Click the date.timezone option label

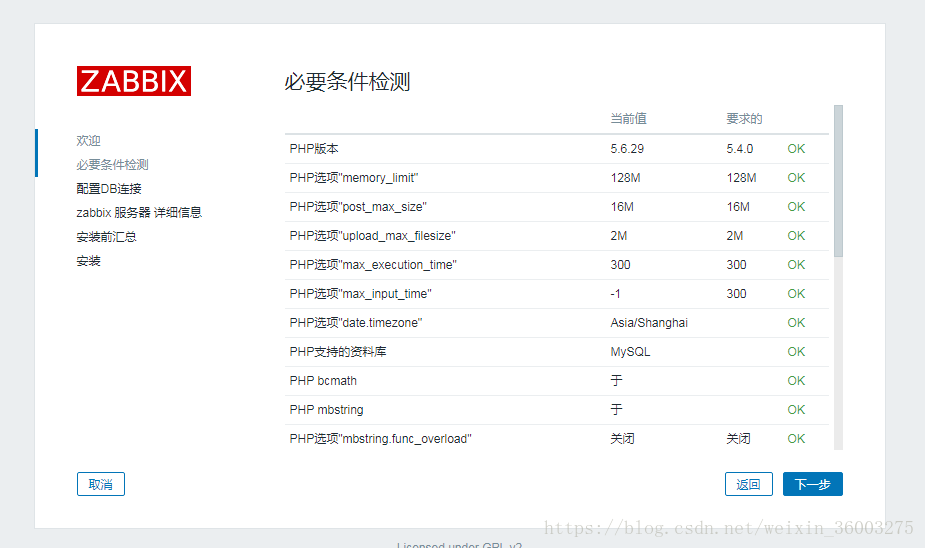(x=356, y=322)
